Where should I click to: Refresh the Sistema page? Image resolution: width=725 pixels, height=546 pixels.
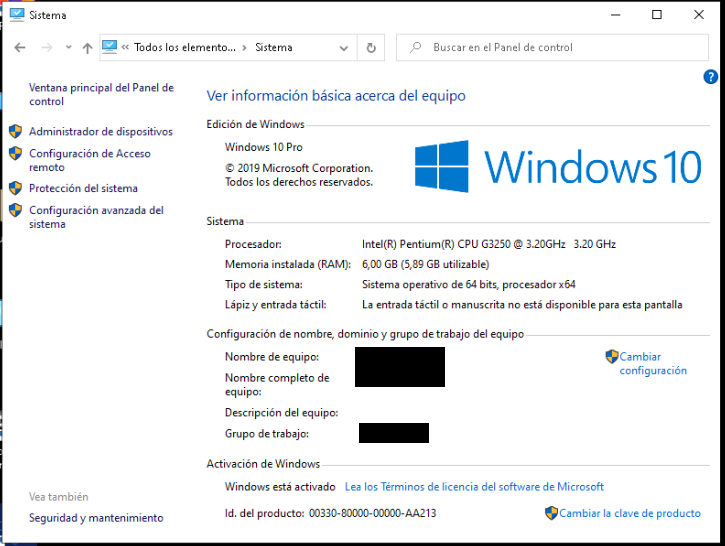pos(371,48)
